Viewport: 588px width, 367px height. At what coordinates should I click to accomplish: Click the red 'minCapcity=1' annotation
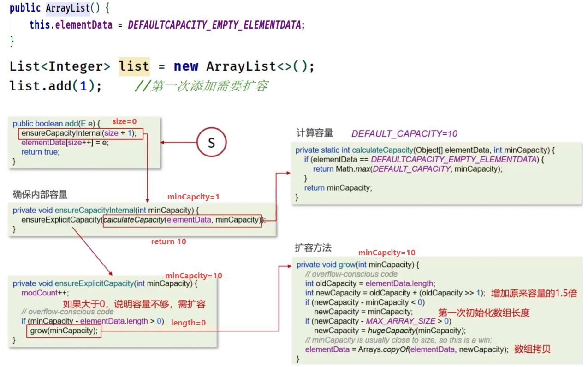click(193, 197)
